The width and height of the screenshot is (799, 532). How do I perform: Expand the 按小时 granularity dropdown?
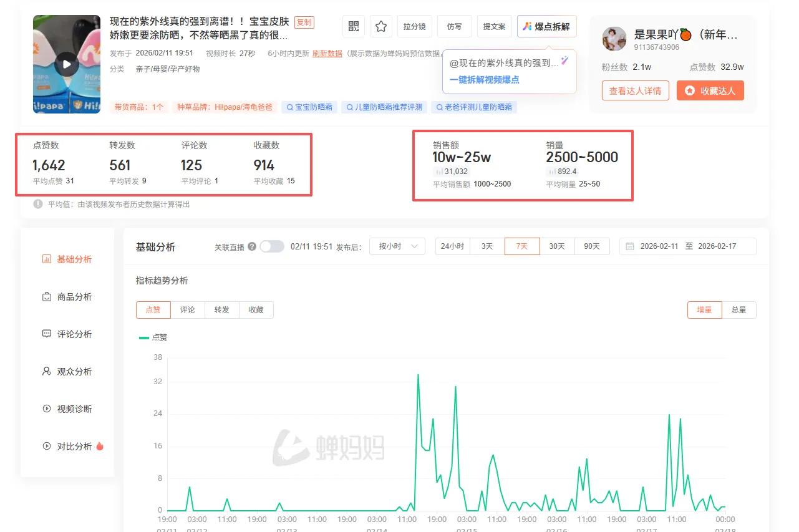397,246
